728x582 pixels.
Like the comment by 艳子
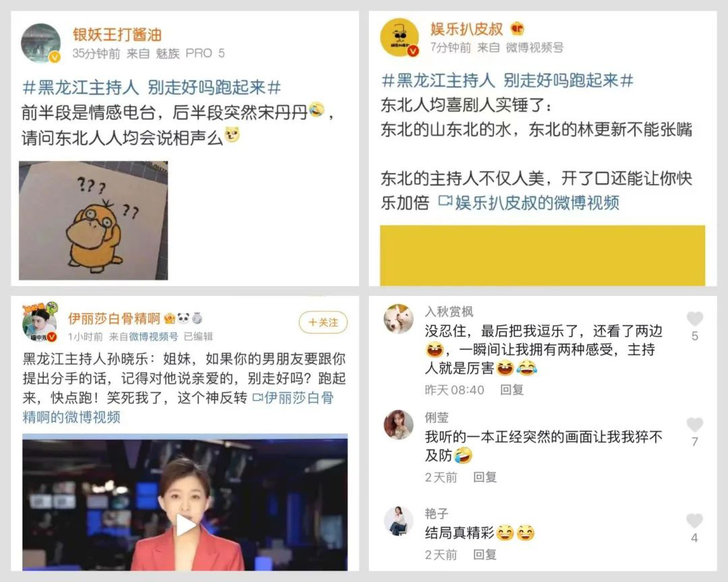(x=694, y=521)
